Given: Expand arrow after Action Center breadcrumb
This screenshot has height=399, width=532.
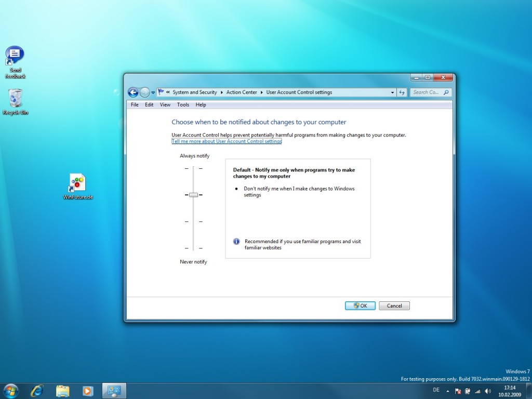Looking at the screenshot, I should [x=262, y=92].
